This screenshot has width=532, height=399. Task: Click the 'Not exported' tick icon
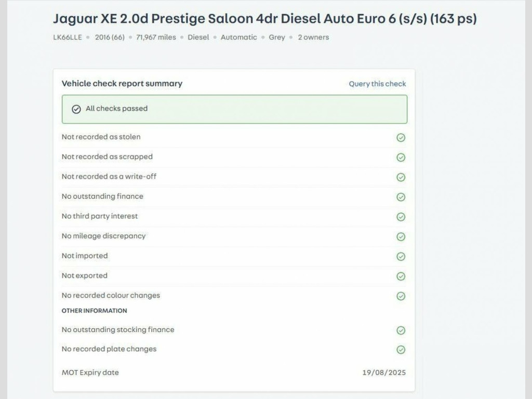401,276
